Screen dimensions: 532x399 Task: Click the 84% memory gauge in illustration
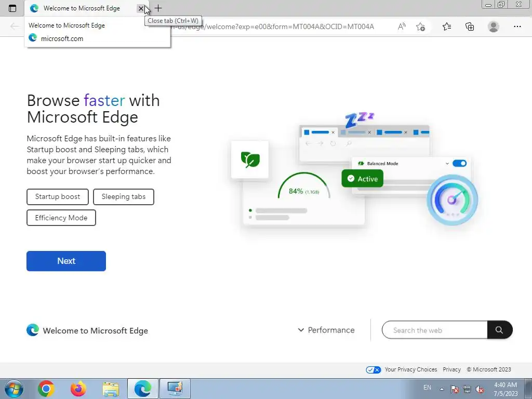coord(304,186)
